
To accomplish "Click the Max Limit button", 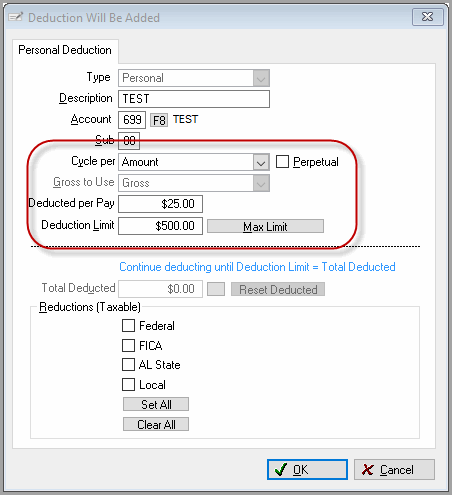I will (265, 226).
